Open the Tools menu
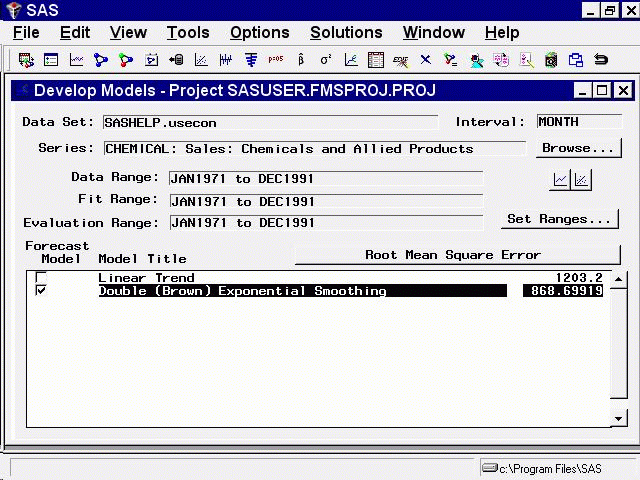The height and width of the screenshot is (480, 640). click(188, 33)
